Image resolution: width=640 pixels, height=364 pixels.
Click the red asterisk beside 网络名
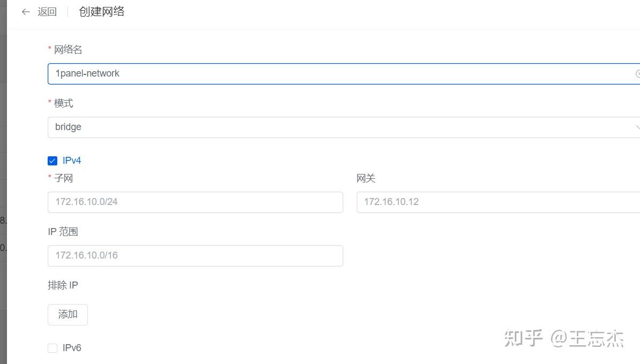coord(49,49)
